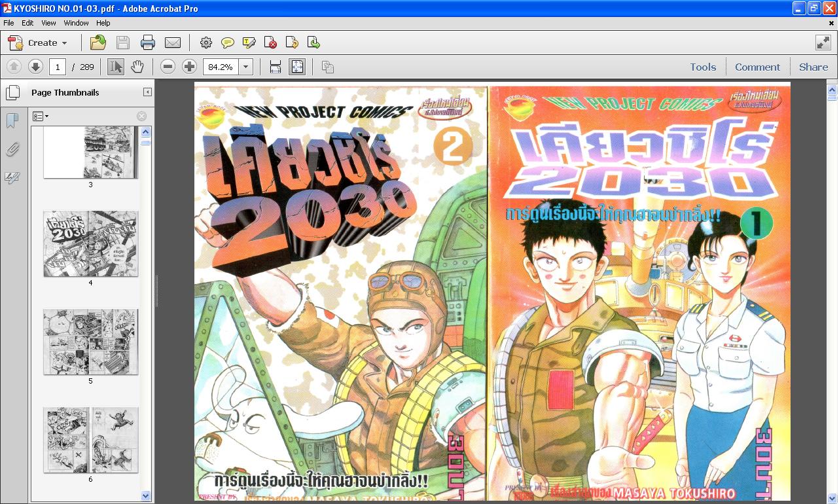This screenshot has height=504, width=839.
Task: Open the Tools pane
Action: click(703, 67)
